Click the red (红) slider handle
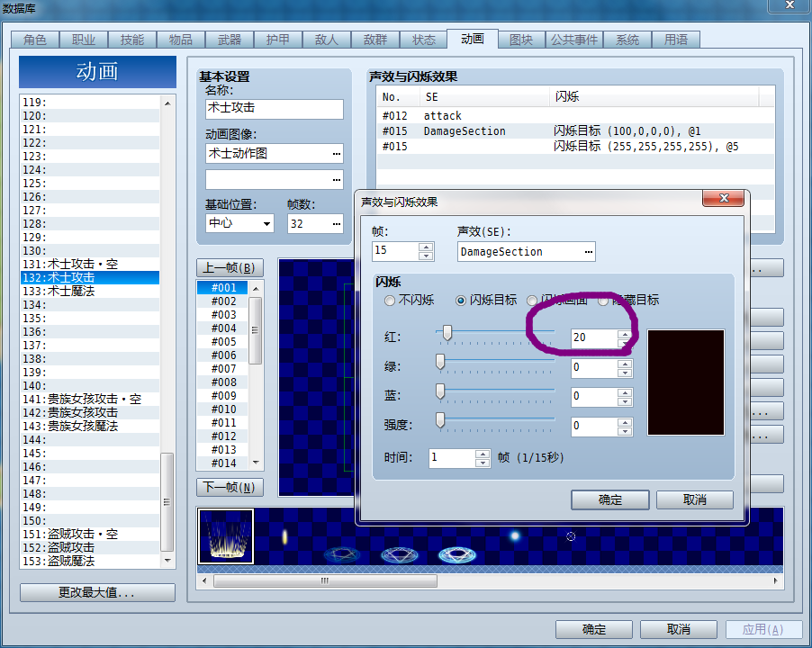Screen dimensions: 812x648 (447, 333)
